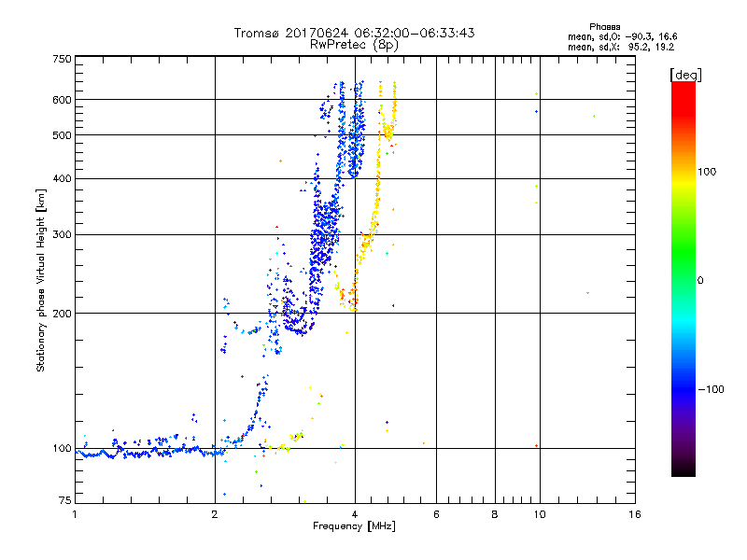Click y-axis tick label '75'

pos(65,500)
